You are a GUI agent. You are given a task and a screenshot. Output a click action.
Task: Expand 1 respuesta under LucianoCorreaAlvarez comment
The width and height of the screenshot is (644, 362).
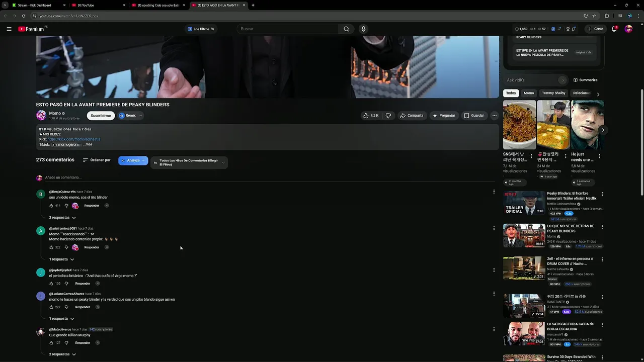pos(61,319)
